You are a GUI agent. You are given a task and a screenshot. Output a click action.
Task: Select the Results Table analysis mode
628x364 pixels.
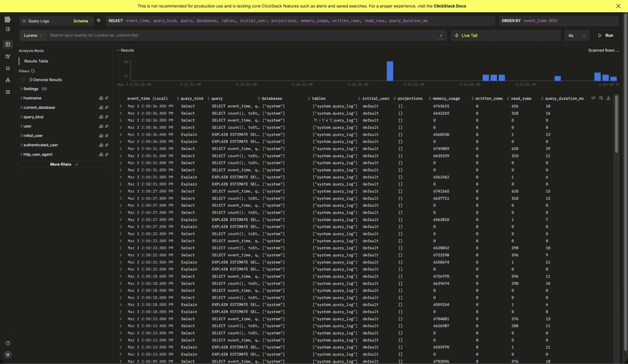(36, 61)
